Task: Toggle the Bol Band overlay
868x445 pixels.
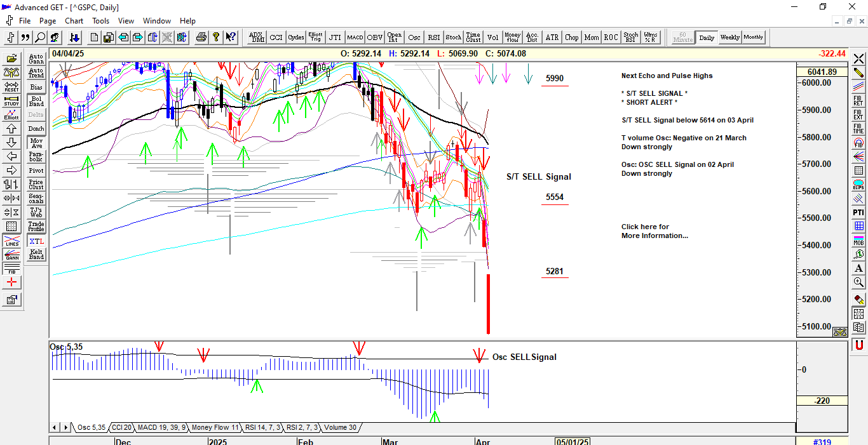Action: coord(36,101)
